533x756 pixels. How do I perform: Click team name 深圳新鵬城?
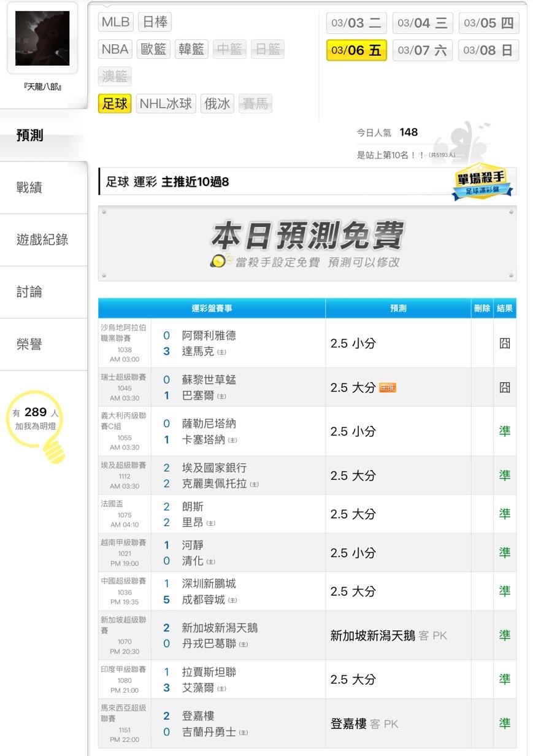tap(209, 584)
